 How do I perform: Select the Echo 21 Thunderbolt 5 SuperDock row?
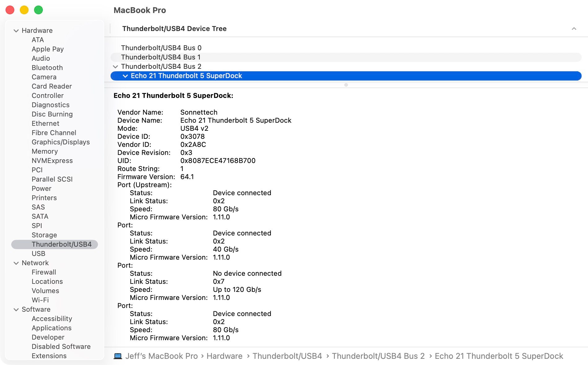[x=346, y=76]
